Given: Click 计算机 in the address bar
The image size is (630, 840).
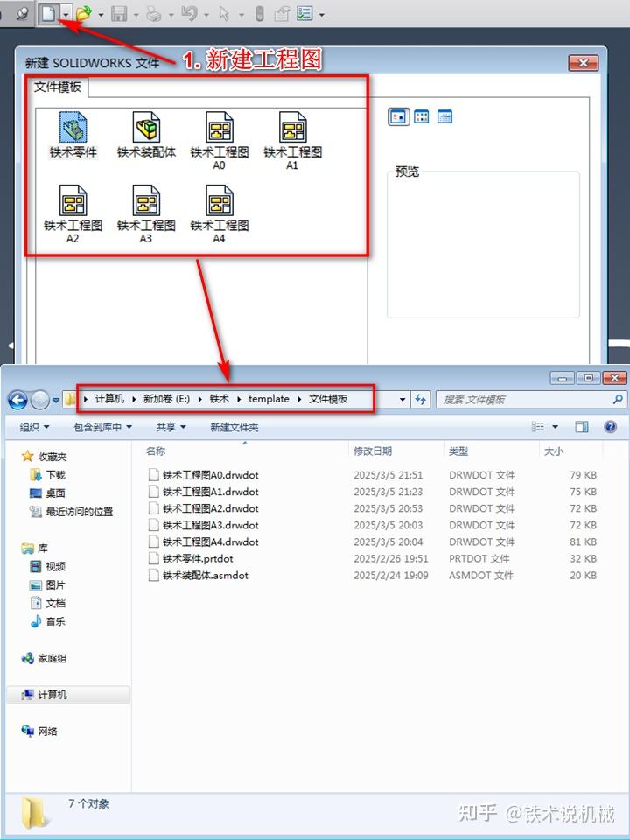Looking at the screenshot, I should [x=109, y=399].
